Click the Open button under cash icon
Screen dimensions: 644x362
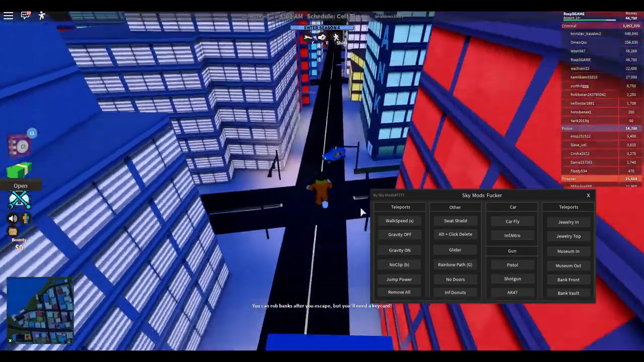click(21, 186)
